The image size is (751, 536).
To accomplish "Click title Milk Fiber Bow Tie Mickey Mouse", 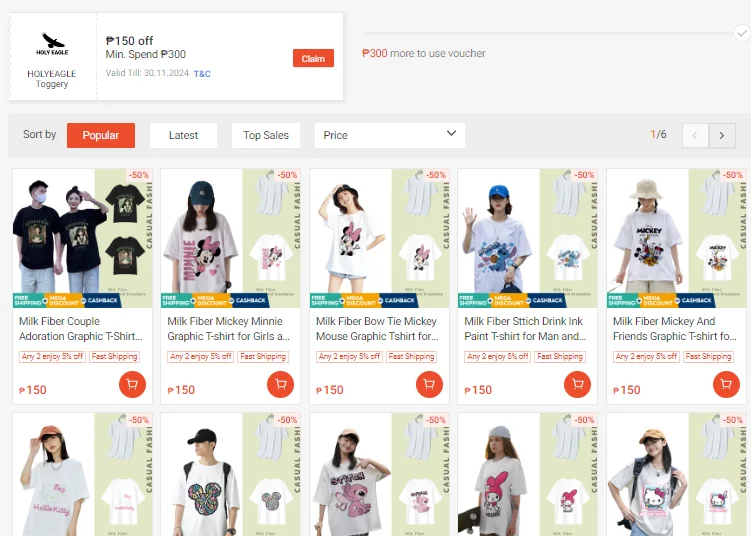I will pos(377,329).
